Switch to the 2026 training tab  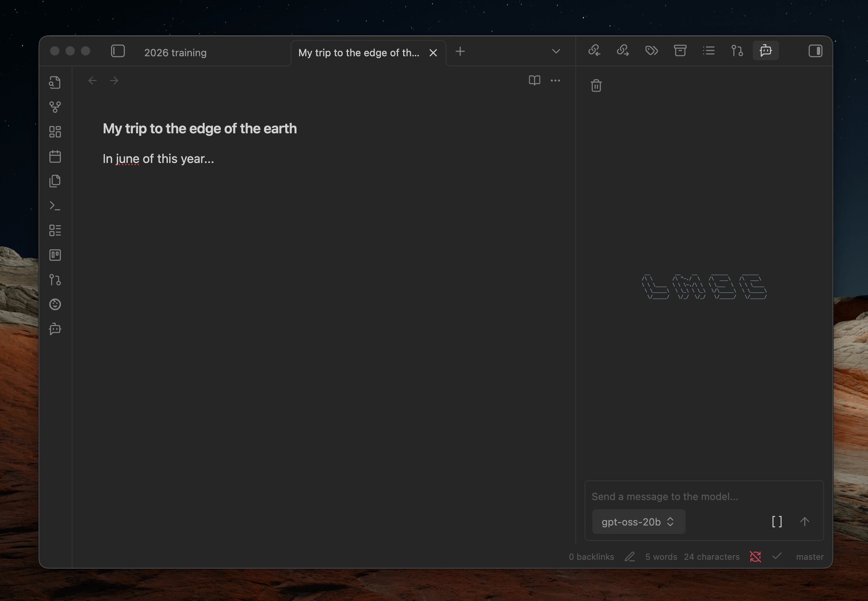(x=175, y=53)
